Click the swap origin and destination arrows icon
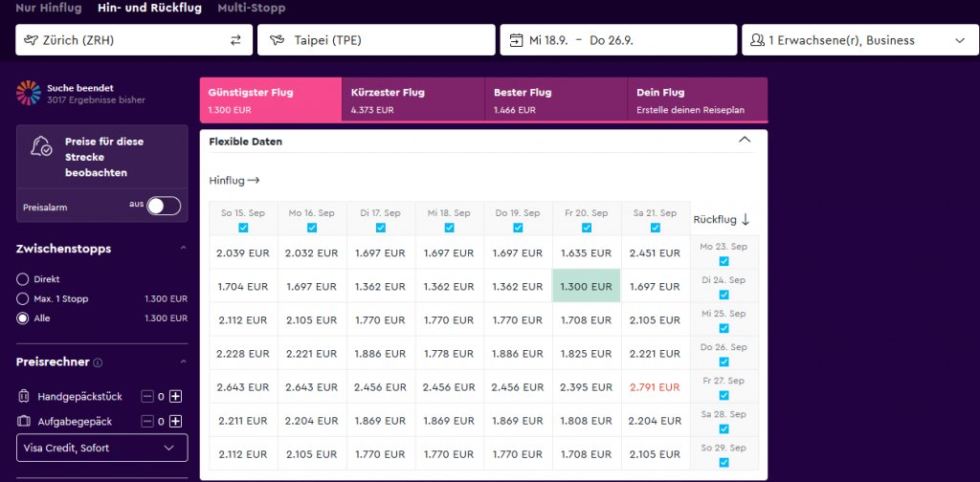The width and height of the screenshot is (980, 482). (235, 40)
